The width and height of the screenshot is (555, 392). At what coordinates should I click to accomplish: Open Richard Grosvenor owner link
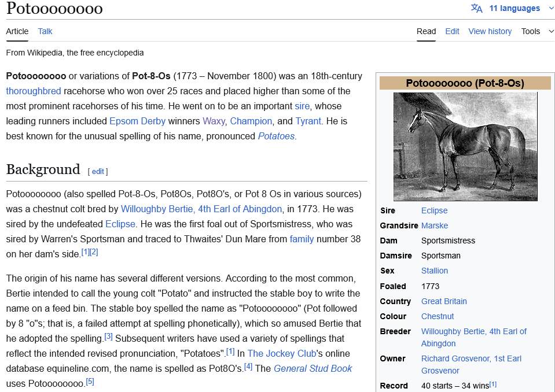tap(471, 365)
